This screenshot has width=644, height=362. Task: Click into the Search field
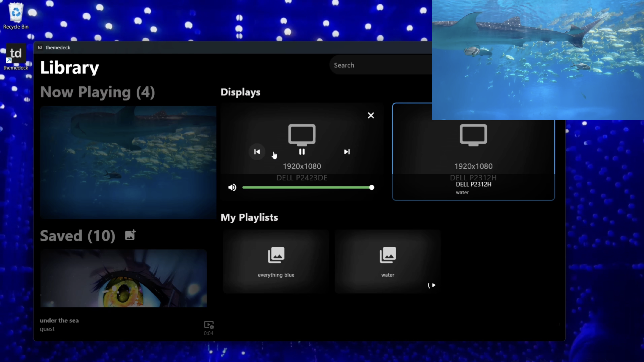(381, 65)
